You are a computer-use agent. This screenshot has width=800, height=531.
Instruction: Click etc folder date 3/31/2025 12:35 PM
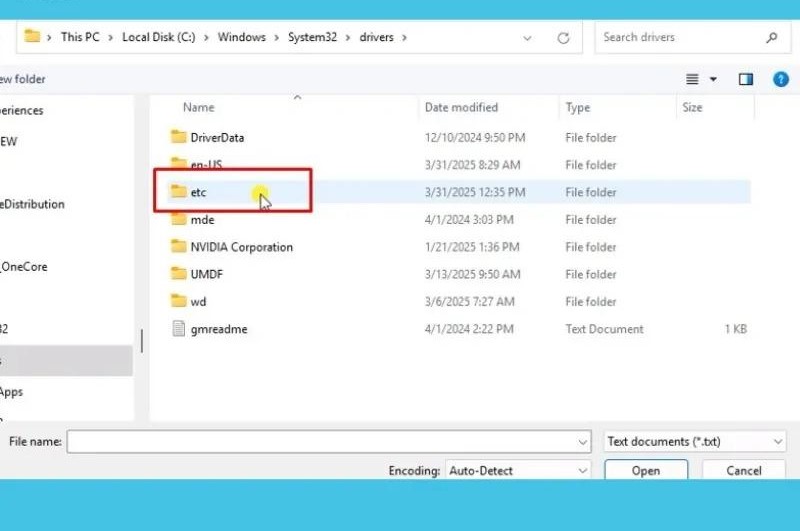click(x=474, y=192)
